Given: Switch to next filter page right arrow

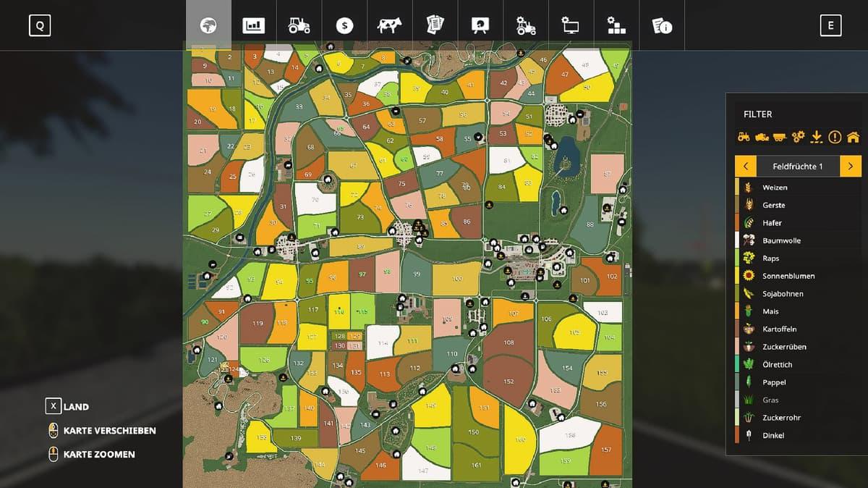Looking at the screenshot, I should [851, 166].
